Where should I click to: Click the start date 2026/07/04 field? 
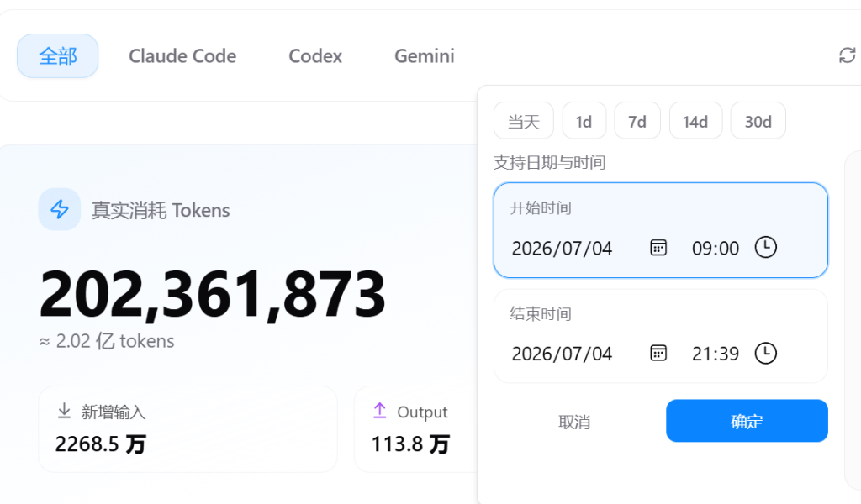[x=562, y=249]
